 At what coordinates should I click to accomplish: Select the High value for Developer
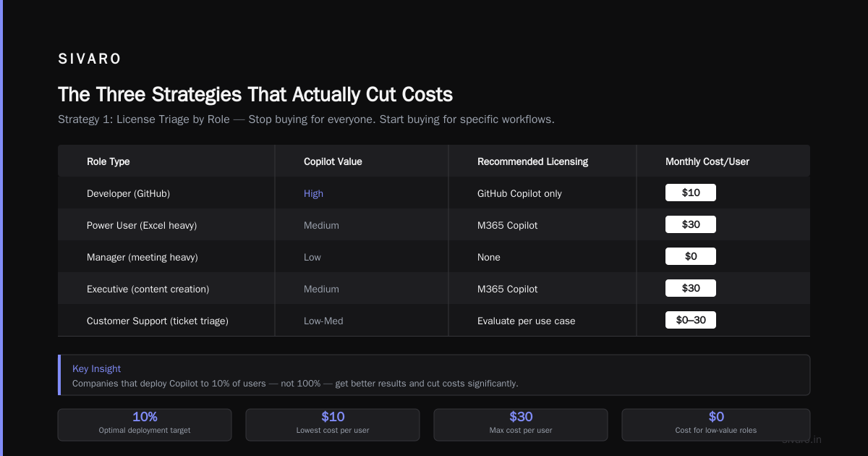pyautogui.click(x=313, y=193)
